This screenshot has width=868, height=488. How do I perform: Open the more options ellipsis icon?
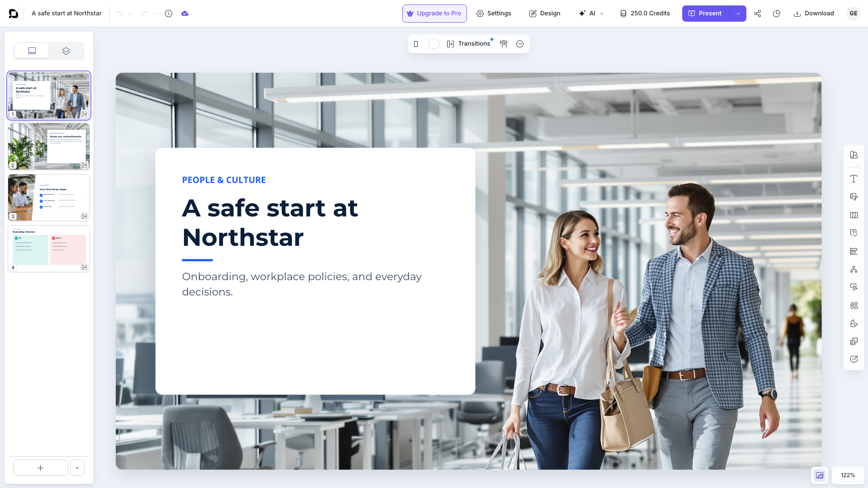tap(520, 44)
